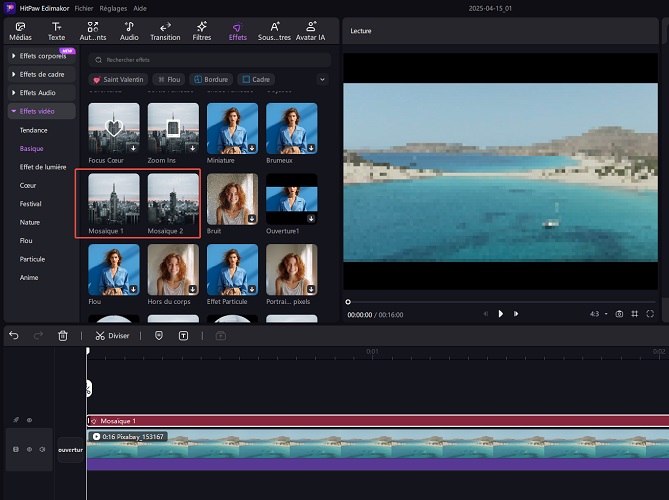Select the Cœur subcategory
The height and width of the screenshot is (500, 669).
pos(28,186)
